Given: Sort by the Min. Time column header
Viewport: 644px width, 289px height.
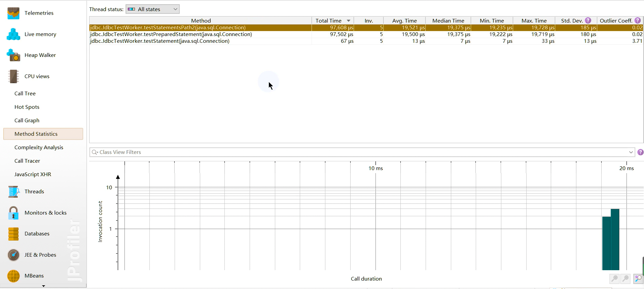Looking at the screenshot, I should coord(492,21).
